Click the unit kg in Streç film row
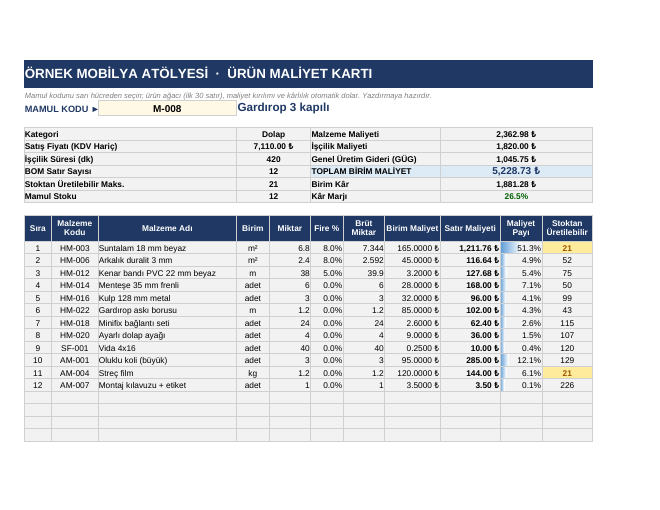Viewport: 660px width, 510px height. 253,373
